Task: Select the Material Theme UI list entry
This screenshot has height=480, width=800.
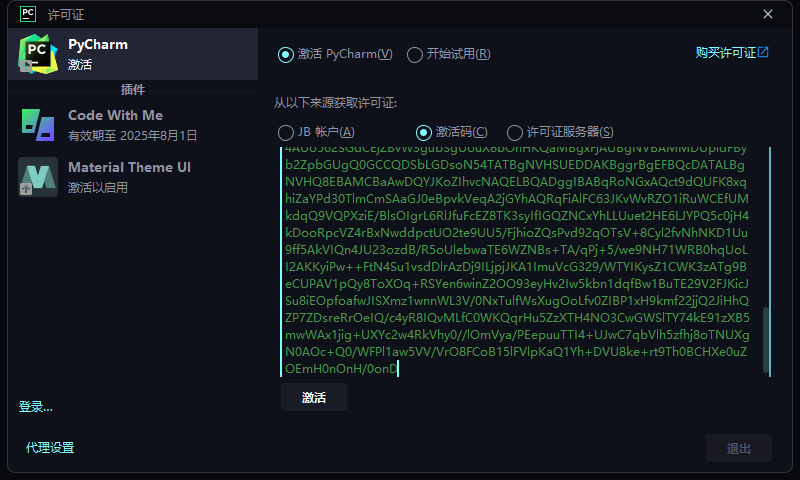Action: click(133, 177)
